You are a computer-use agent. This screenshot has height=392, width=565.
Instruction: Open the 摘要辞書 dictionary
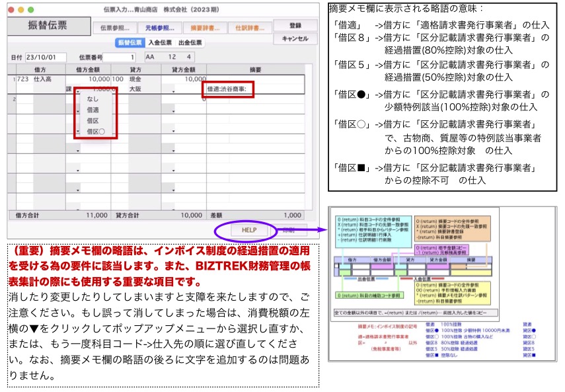(204, 28)
